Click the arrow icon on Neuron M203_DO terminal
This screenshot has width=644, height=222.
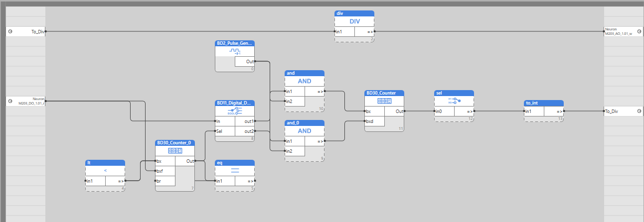click(10, 101)
